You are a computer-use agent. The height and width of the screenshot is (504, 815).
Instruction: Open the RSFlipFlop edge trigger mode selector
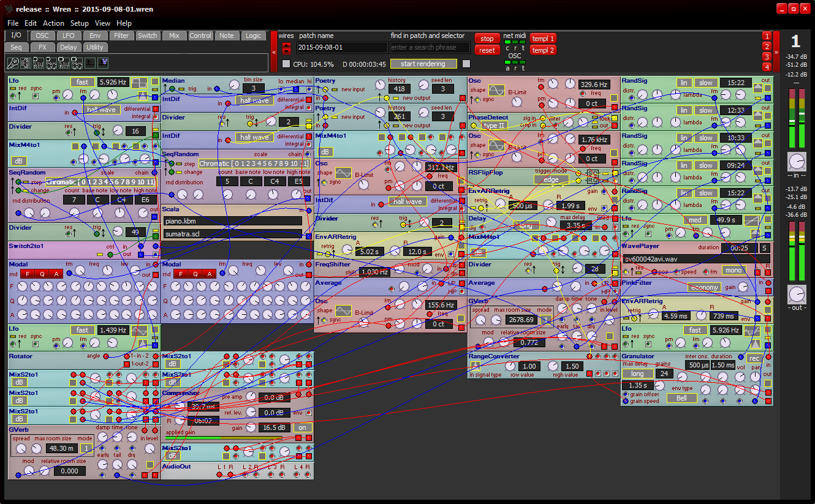coord(552,179)
